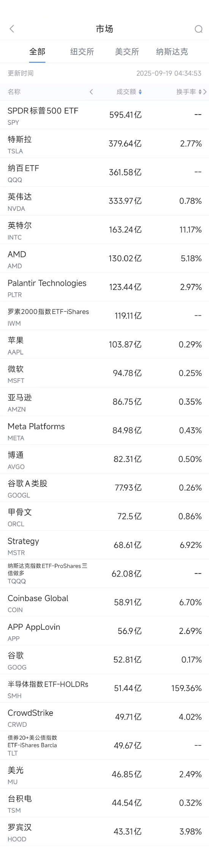209x868 pixels.
Task: Open the SPDR标普500 ETF row
Action: point(104,115)
